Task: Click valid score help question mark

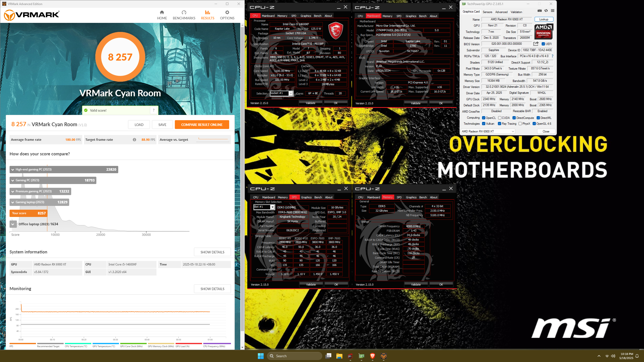Action: (154, 110)
